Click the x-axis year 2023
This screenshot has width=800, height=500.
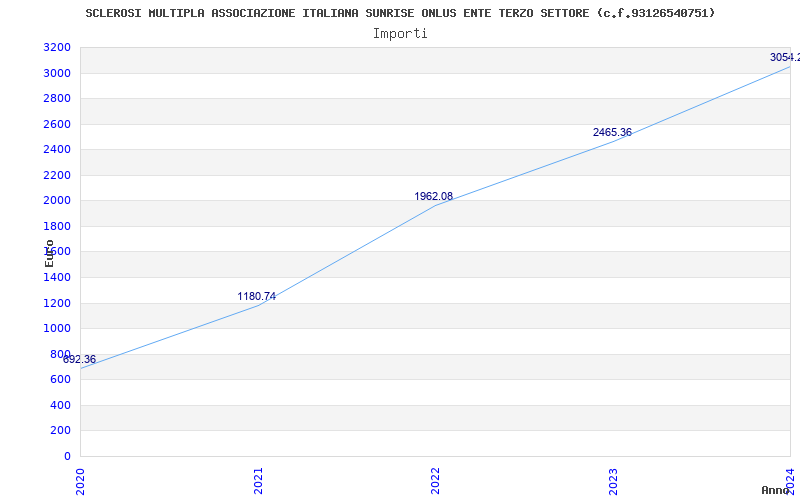point(613,481)
